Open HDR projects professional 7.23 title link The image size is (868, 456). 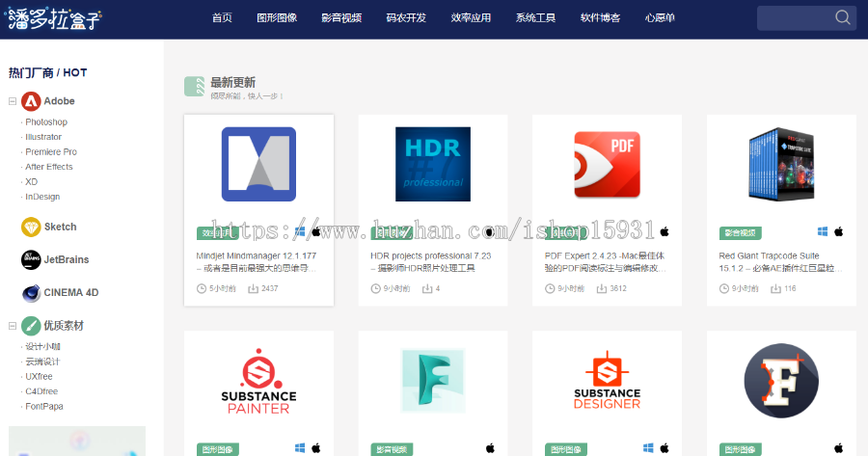coord(431,262)
